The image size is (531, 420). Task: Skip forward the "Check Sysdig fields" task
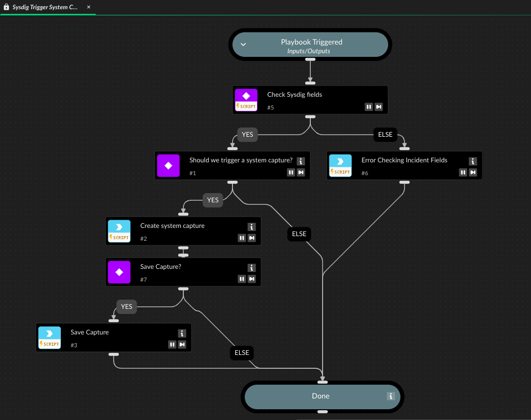(379, 107)
